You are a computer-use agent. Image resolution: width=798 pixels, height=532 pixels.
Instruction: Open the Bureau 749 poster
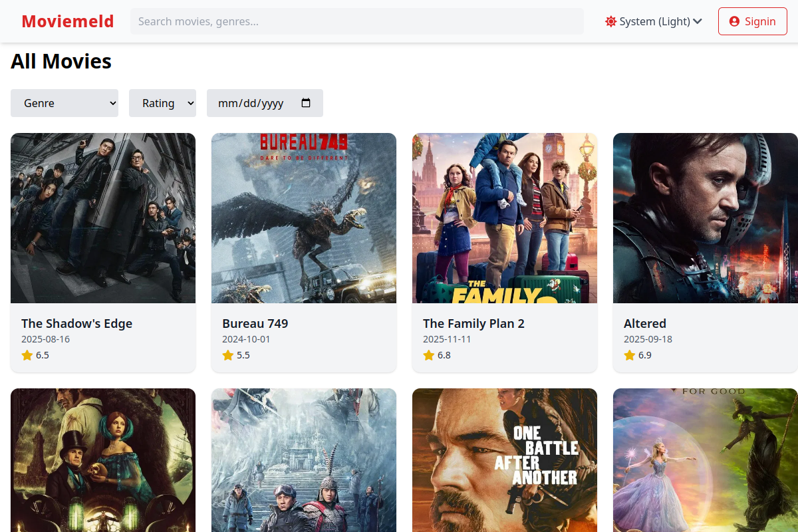pyautogui.click(x=304, y=218)
